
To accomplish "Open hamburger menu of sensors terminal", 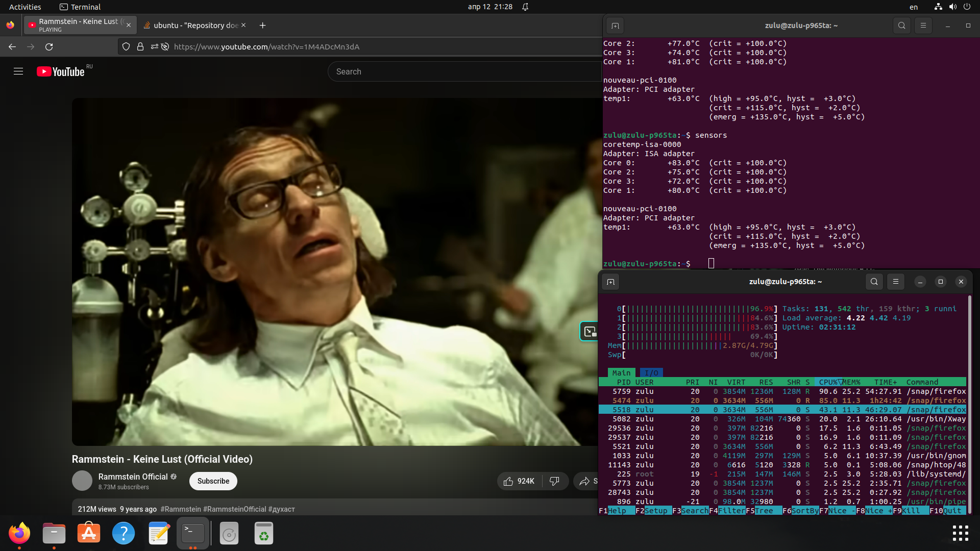I will pos(923,26).
